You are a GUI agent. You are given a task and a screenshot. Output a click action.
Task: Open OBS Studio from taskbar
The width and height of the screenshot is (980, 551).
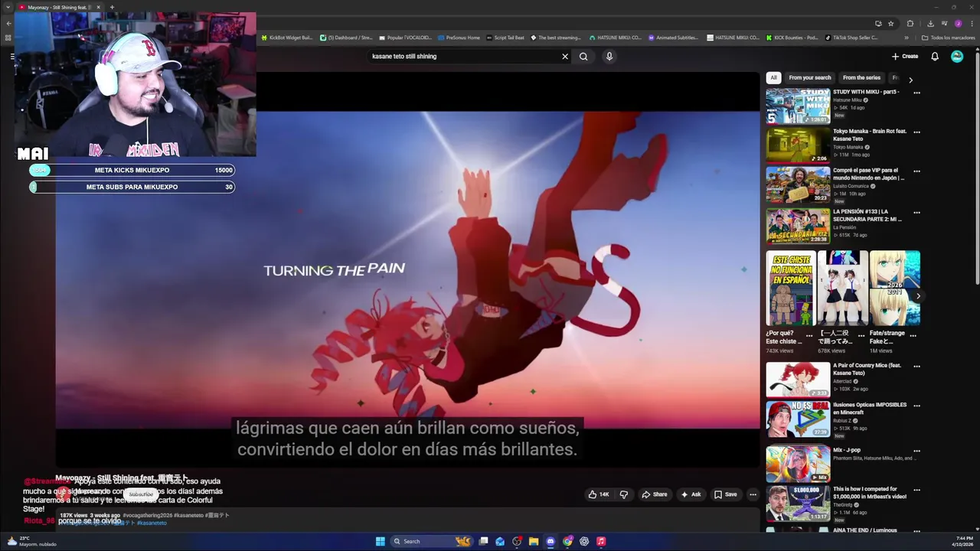tap(517, 541)
